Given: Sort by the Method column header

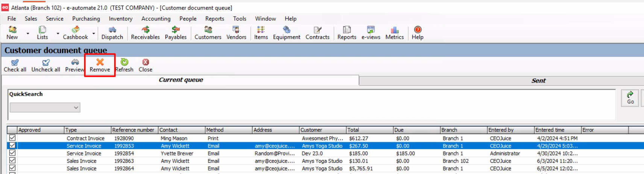Looking at the screenshot, I should pos(229,130).
